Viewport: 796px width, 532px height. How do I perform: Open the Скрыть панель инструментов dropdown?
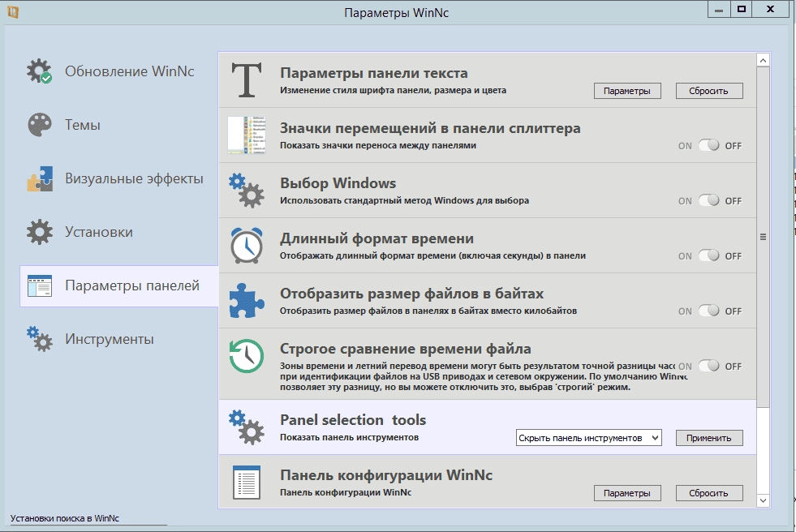(x=589, y=438)
